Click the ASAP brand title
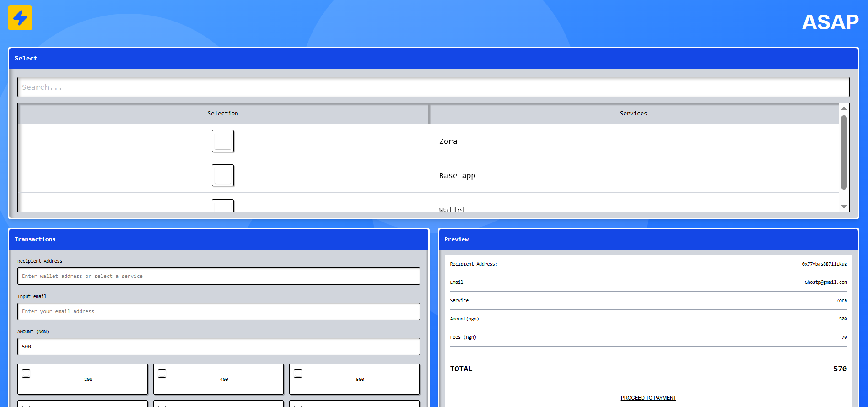Image resolution: width=868 pixels, height=407 pixels. 830,22
